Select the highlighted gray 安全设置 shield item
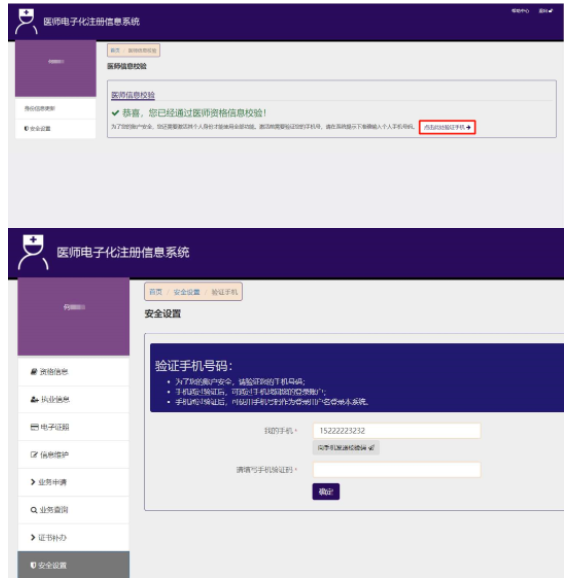The image size is (573, 581). pos(73,565)
